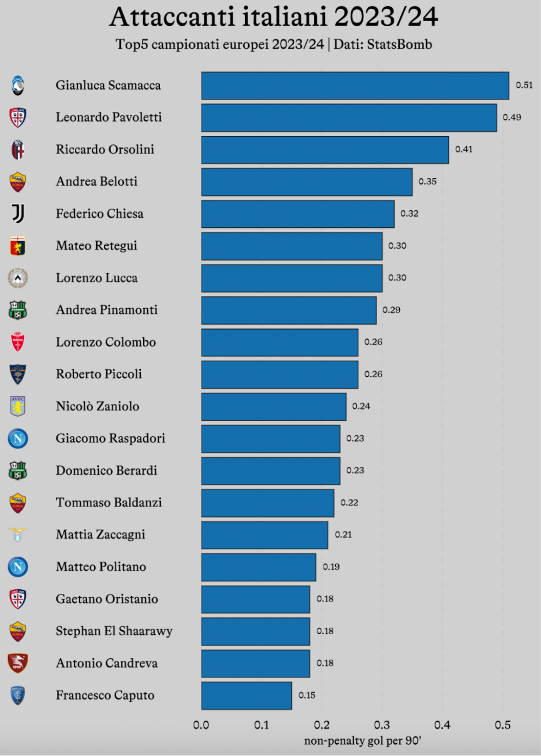Click the Monza crest next to Lorenzo Colombo
Screen dimensions: 541x756
18,342
